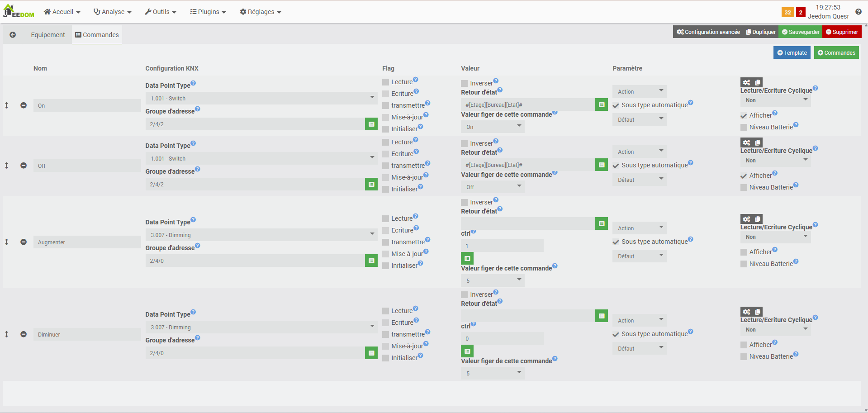868x413 pixels.
Task: Enable Lecture flag for the On command
Action: pos(386,82)
